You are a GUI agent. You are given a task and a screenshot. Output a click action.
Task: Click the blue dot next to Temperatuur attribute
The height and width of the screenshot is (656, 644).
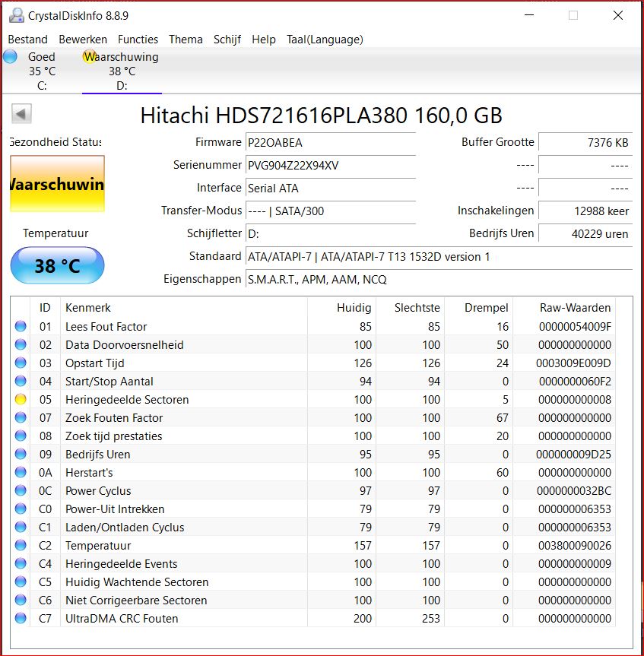[x=21, y=546]
